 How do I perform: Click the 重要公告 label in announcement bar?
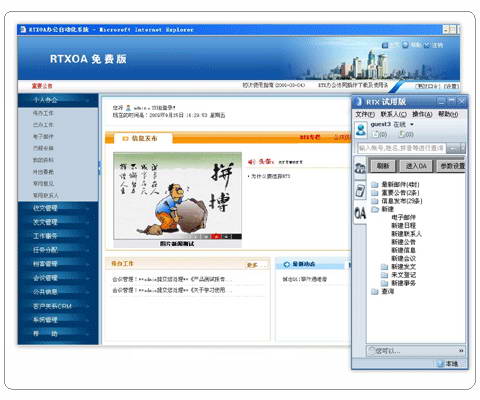tap(42, 86)
